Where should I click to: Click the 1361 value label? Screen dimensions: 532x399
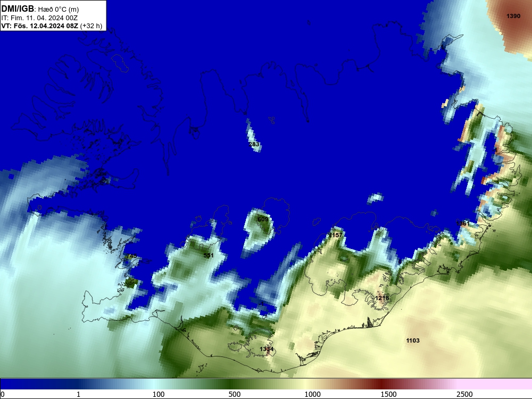pyautogui.click(x=463, y=223)
